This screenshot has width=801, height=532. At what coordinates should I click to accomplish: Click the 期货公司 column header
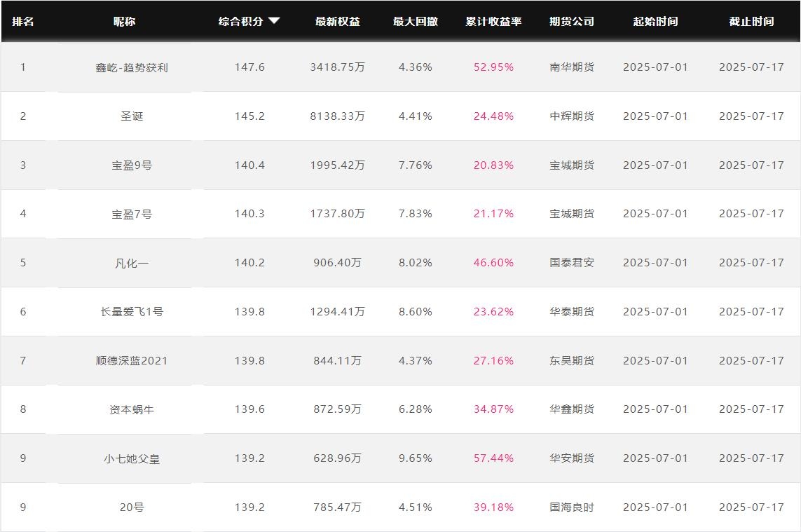572,22
